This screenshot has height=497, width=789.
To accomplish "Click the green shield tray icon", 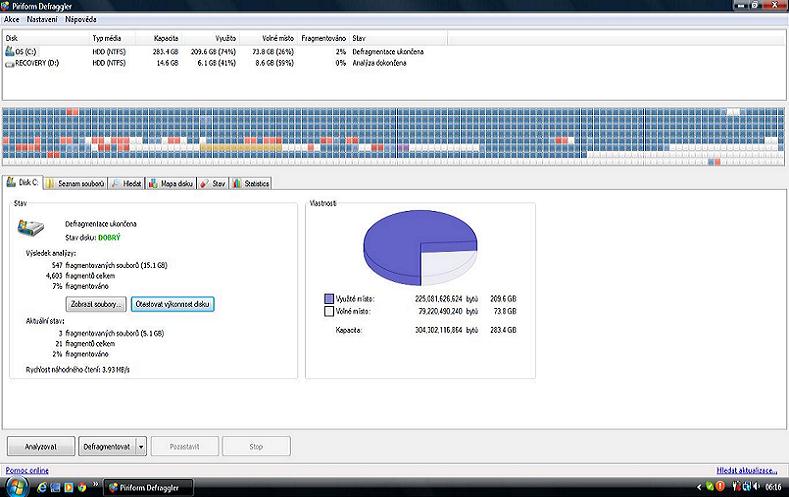I will [x=709, y=486].
